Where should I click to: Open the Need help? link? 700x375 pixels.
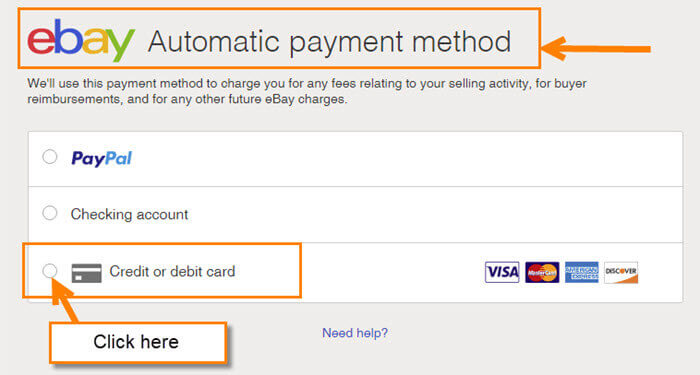(x=355, y=333)
